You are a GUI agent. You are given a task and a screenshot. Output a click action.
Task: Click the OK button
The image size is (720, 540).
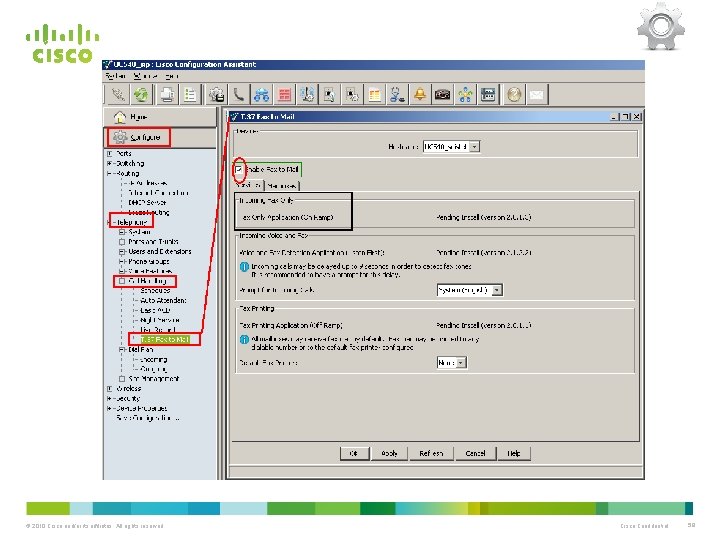pos(354,453)
